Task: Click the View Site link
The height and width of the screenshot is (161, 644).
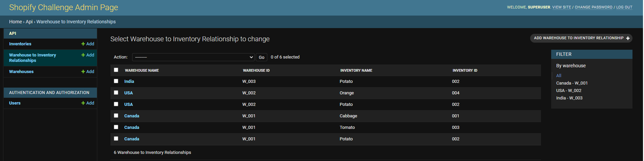Action: tap(562, 7)
